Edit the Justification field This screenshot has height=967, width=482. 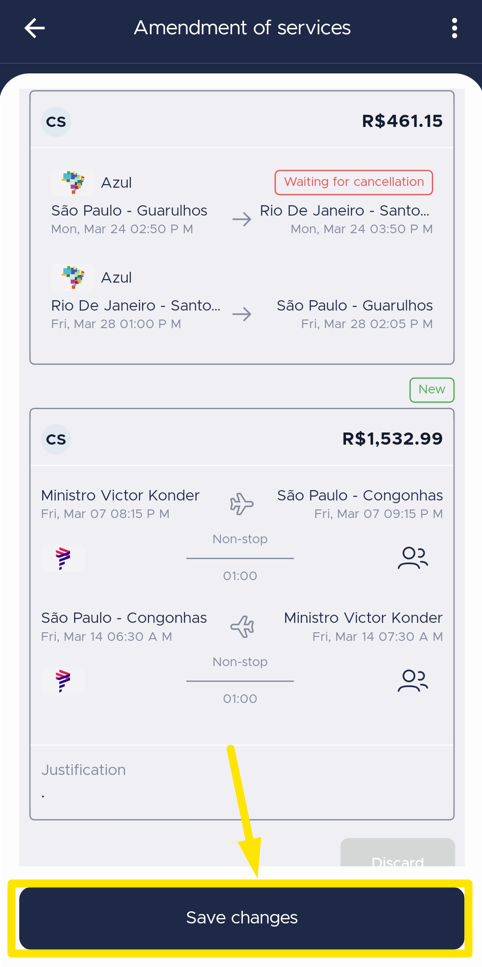tap(242, 782)
